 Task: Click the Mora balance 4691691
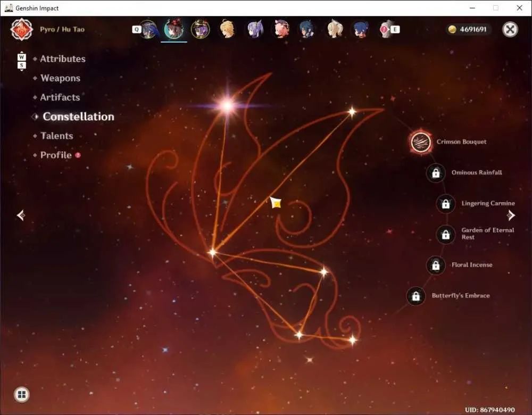tap(468, 29)
